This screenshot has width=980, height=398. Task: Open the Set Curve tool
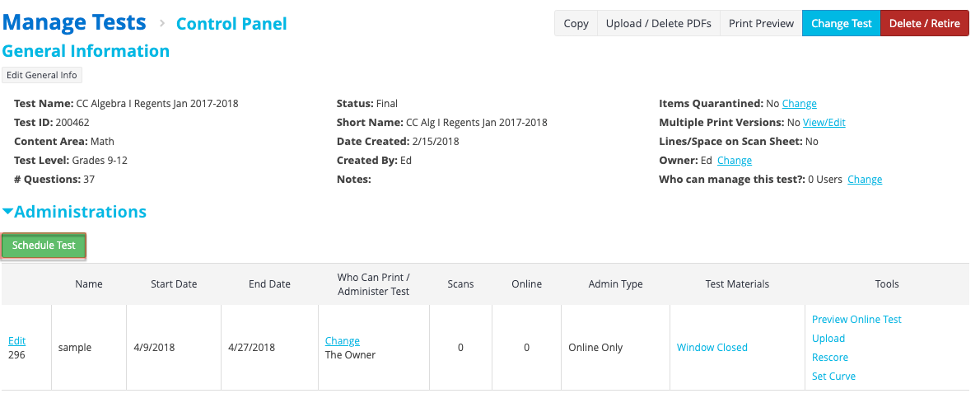pos(833,376)
